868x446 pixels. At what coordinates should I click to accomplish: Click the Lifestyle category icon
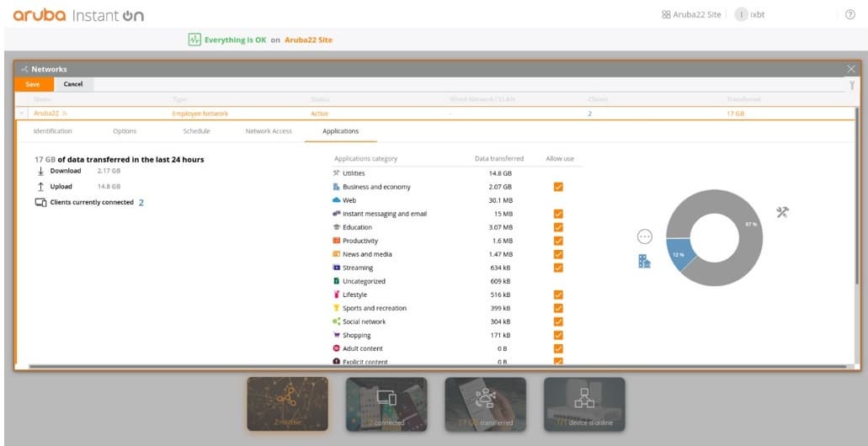point(336,295)
